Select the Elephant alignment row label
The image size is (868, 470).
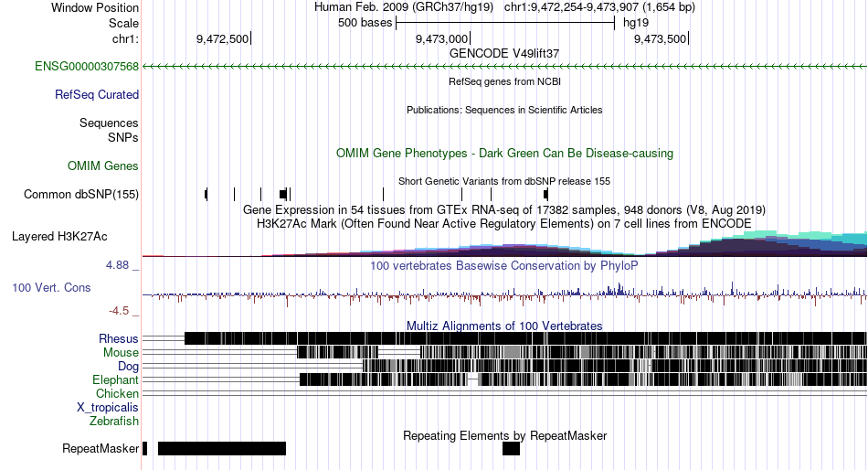coord(115,379)
